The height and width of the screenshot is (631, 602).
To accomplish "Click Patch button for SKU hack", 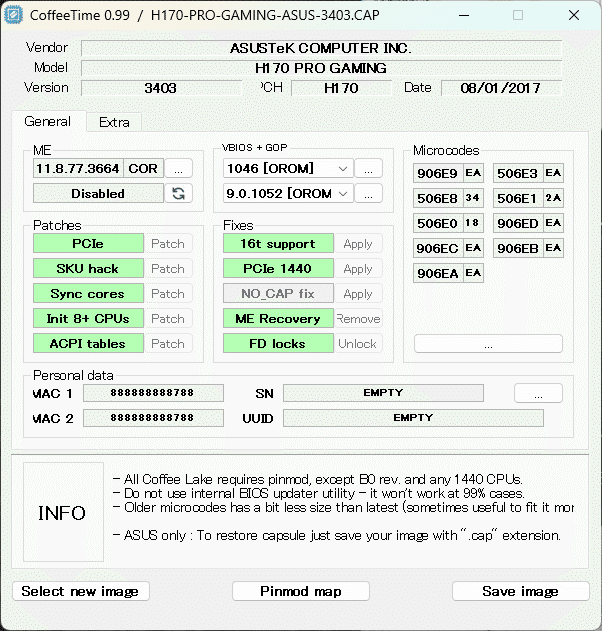I will 168,268.
